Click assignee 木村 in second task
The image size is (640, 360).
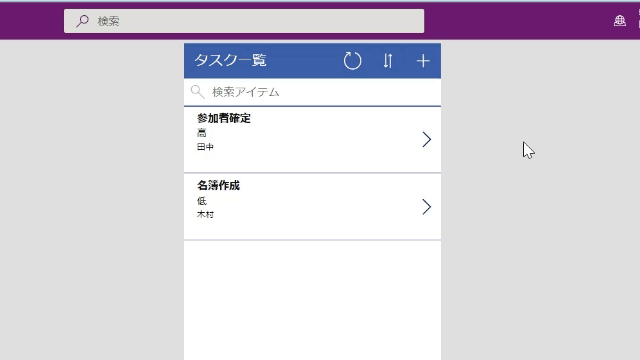(205, 214)
